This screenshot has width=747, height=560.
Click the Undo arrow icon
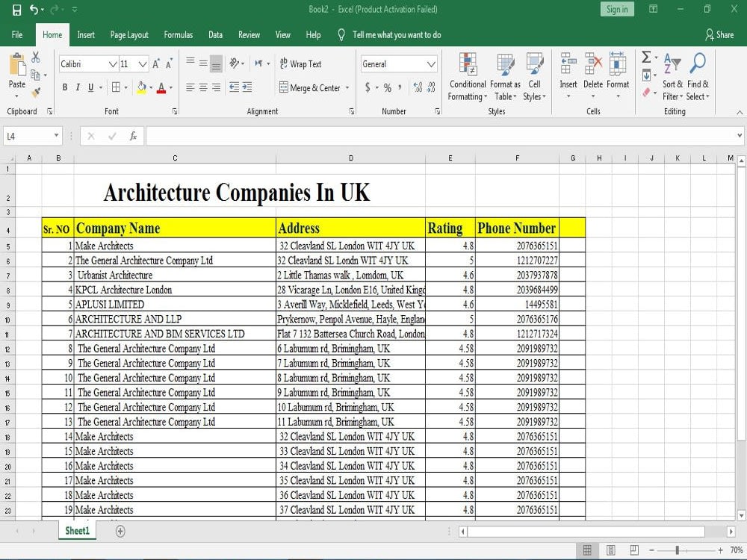point(34,10)
